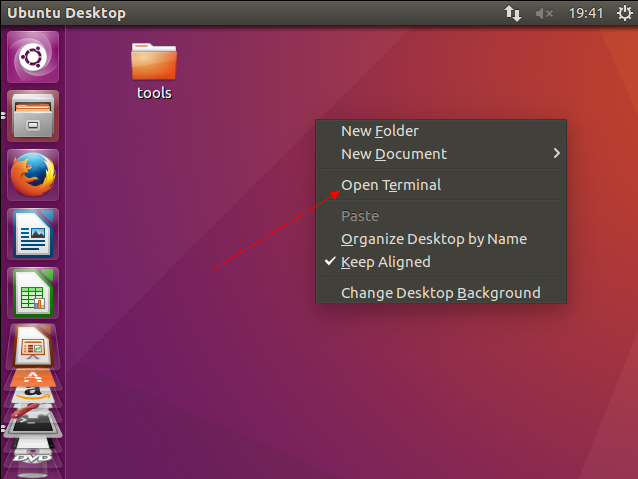The width and height of the screenshot is (638, 479).
Task: Launch LibreOffice Writer from the launcher
Action: point(33,234)
